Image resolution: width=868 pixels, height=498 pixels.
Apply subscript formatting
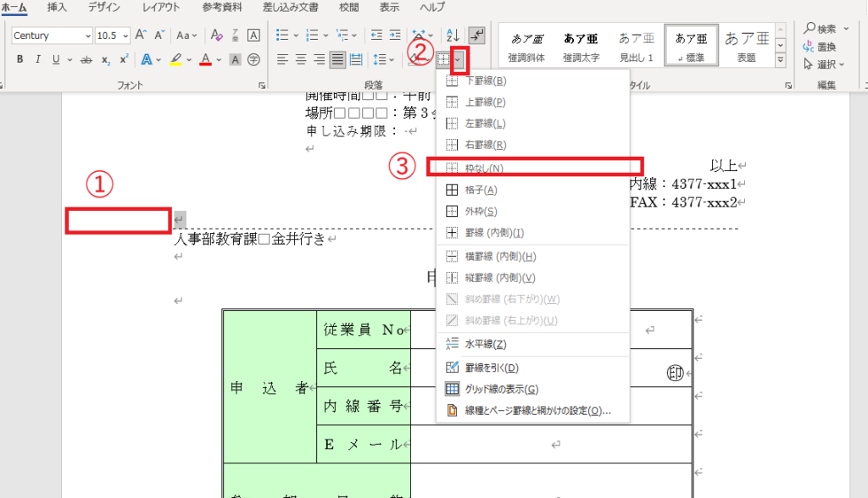[105, 60]
